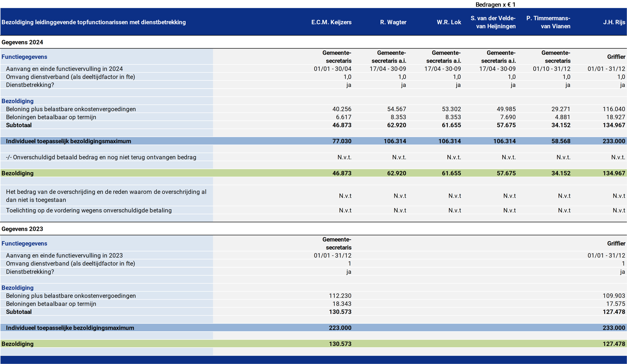Screen dimensions: 627x364
Task: Select the 223.000 maximum for 2023
Action: pos(340,328)
